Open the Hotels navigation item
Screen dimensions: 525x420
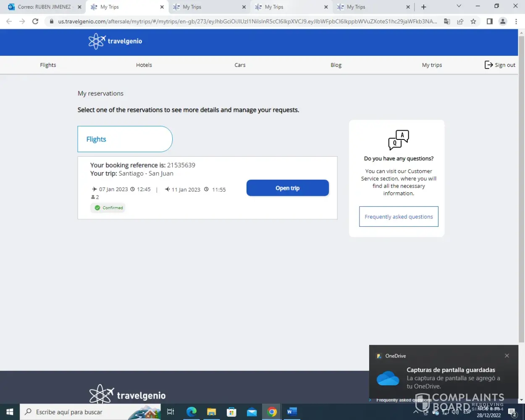[x=144, y=65]
